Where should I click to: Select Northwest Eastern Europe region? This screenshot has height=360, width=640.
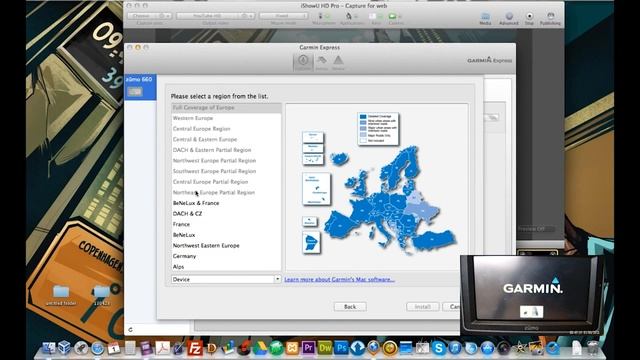pyautogui.click(x=226, y=246)
